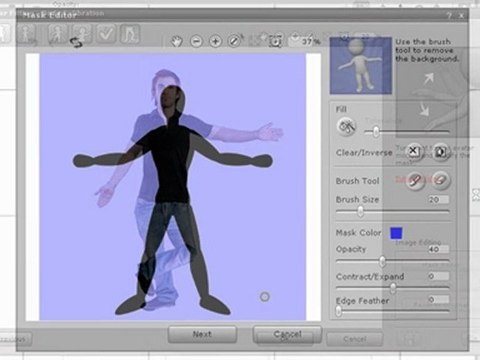Open Mask Editor help question mark

(449, 16)
